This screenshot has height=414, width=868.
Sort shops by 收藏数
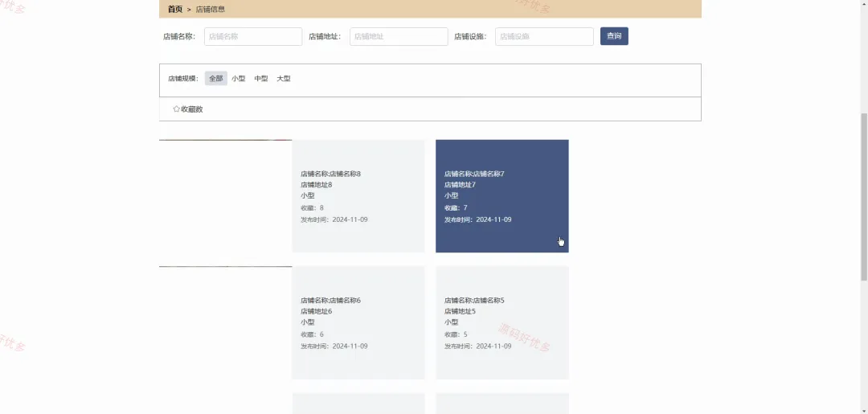[187, 109]
